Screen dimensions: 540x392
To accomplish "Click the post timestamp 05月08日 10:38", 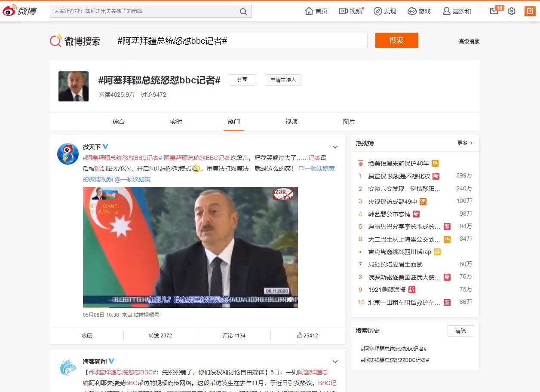I will [101, 315].
